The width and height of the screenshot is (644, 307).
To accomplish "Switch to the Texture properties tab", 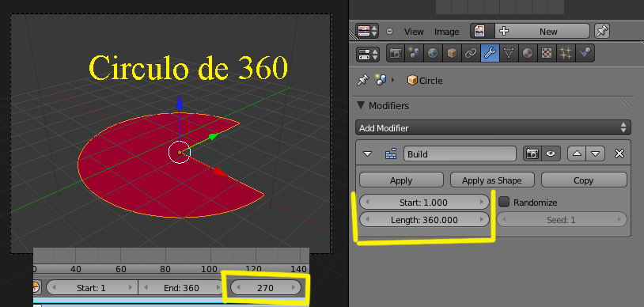I will click(x=547, y=54).
